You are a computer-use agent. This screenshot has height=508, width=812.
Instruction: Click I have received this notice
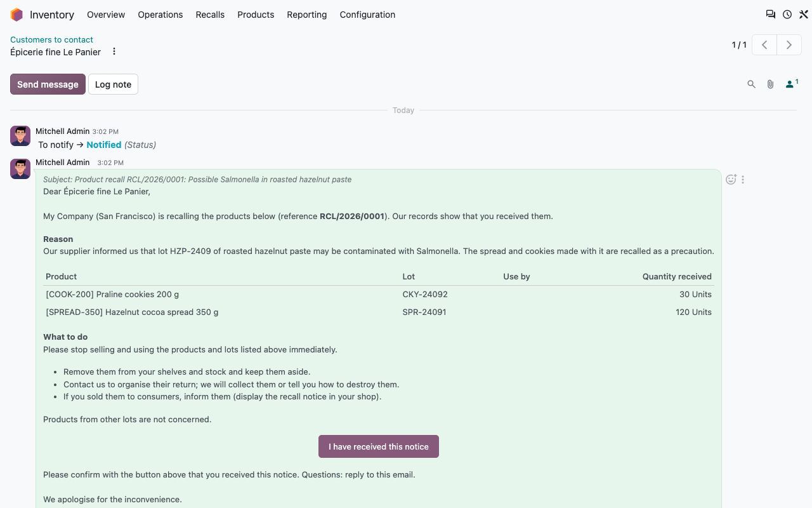[379, 446]
